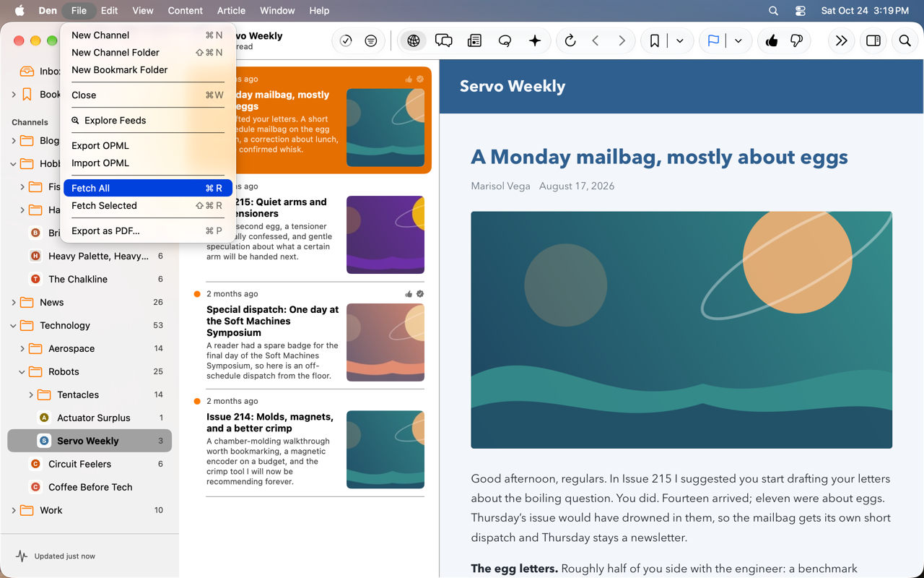Toggle the blue flag on this article
The width and height of the screenshot is (924, 578).
713,41
